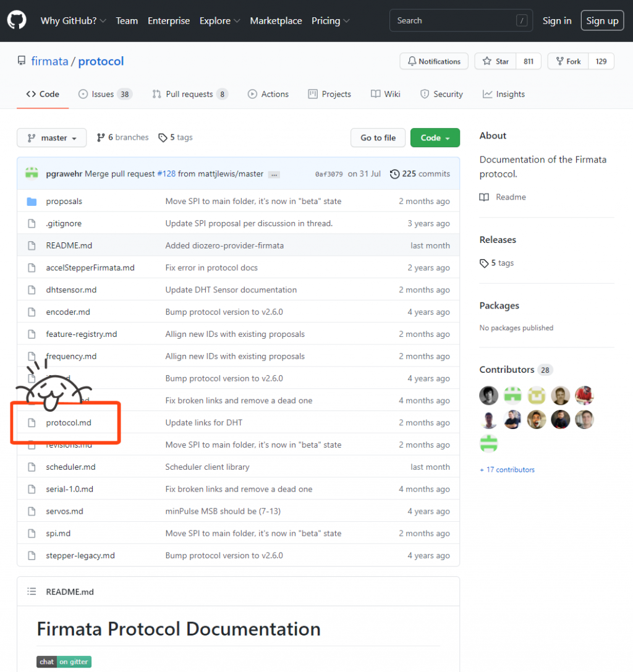This screenshot has height=672, width=633.
Task: Open the master branch dropdown
Action: (51, 138)
